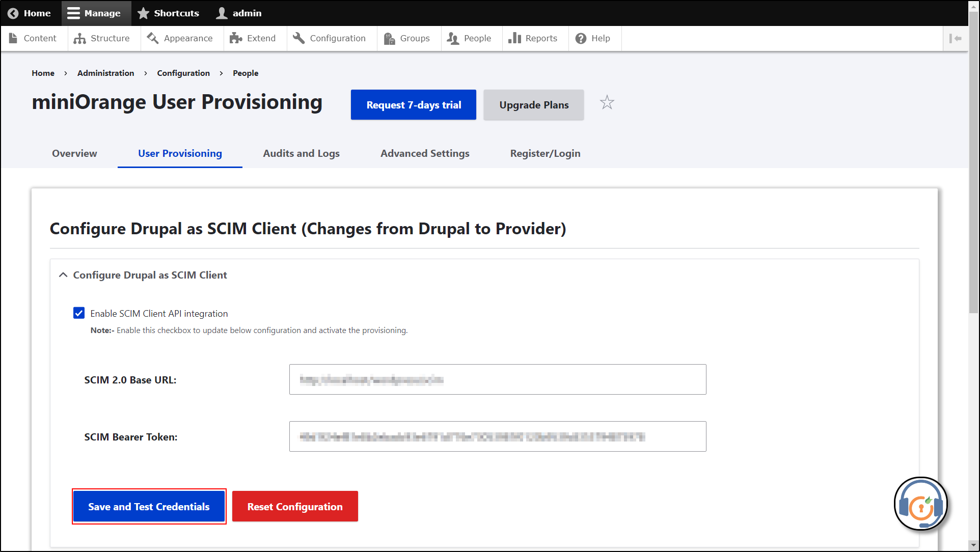Uncheck Enable SCIM Client API integration
980x552 pixels.
click(x=79, y=313)
